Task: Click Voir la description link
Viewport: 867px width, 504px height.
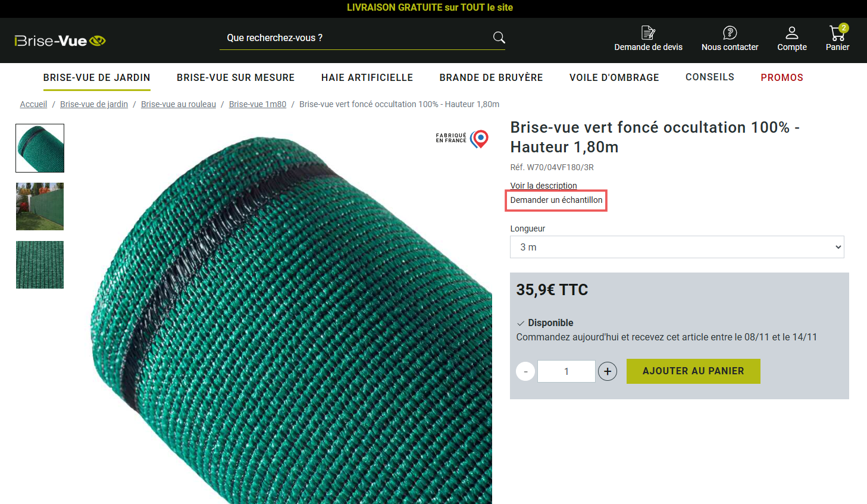Action: click(543, 186)
